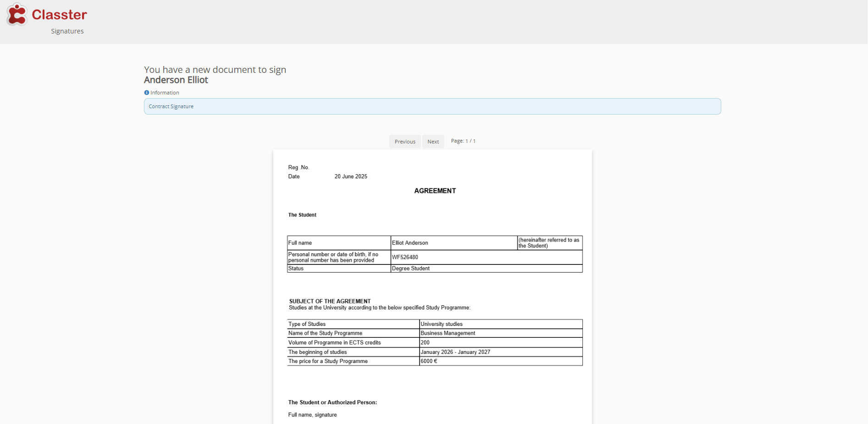Click the AGREEMENT document title
Viewport: 868px width, 424px height.
(435, 191)
